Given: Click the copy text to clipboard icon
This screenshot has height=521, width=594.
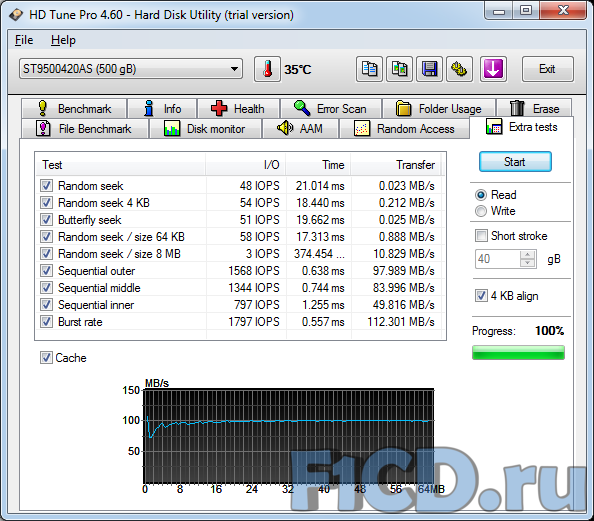Looking at the screenshot, I should (x=369, y=69).
